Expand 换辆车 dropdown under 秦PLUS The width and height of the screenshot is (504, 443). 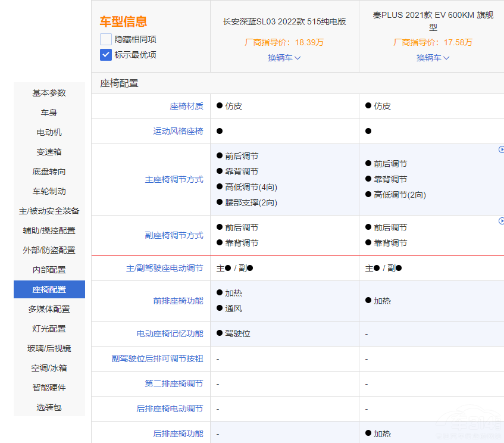[433, 58]
